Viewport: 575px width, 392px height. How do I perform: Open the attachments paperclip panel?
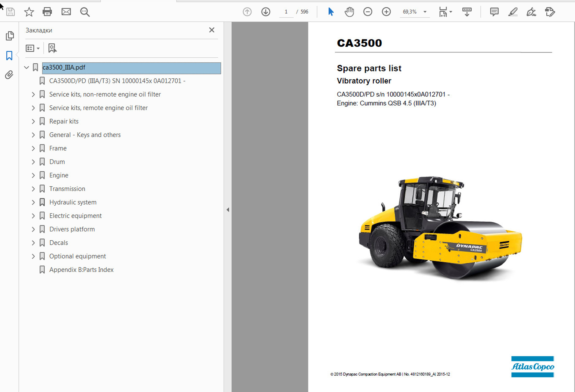[9, 75]
